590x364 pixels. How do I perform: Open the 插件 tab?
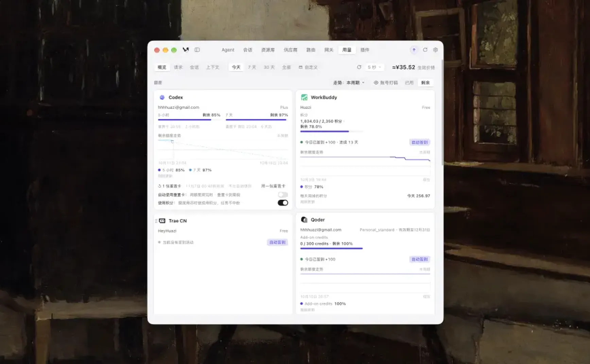tap(365, 50)
